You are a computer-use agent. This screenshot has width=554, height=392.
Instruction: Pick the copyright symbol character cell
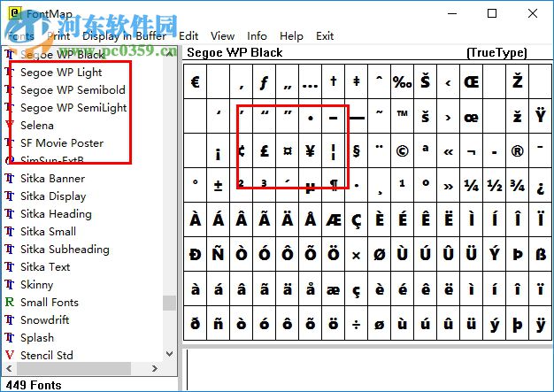[x=402, y=150]
